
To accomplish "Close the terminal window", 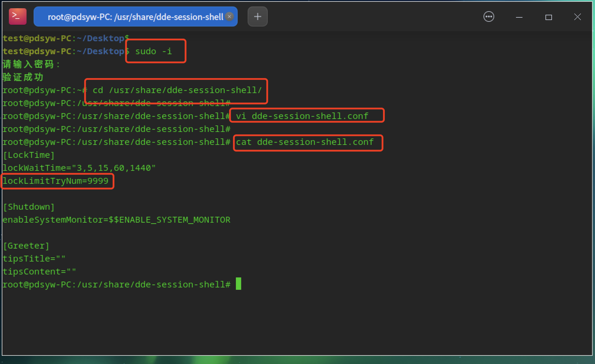I will coord(577,17).
